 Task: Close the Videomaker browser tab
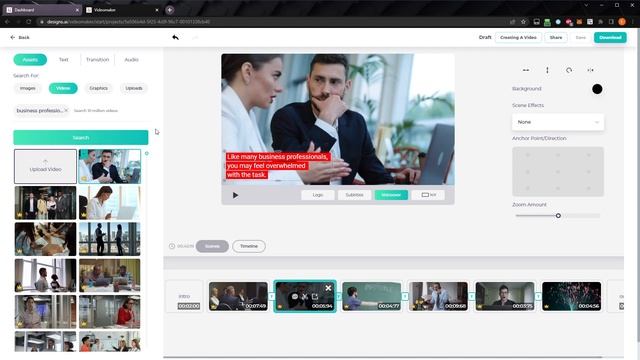(157, 10)
